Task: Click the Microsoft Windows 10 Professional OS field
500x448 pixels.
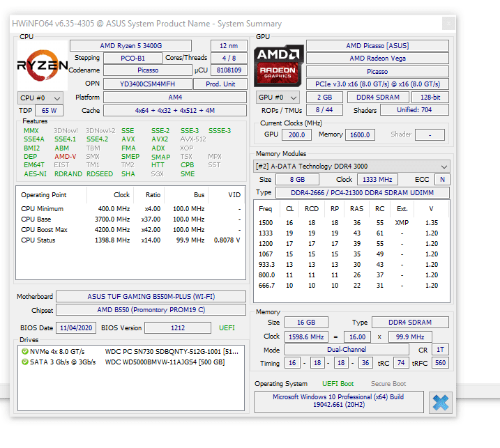Action: (x=339, y=402)
